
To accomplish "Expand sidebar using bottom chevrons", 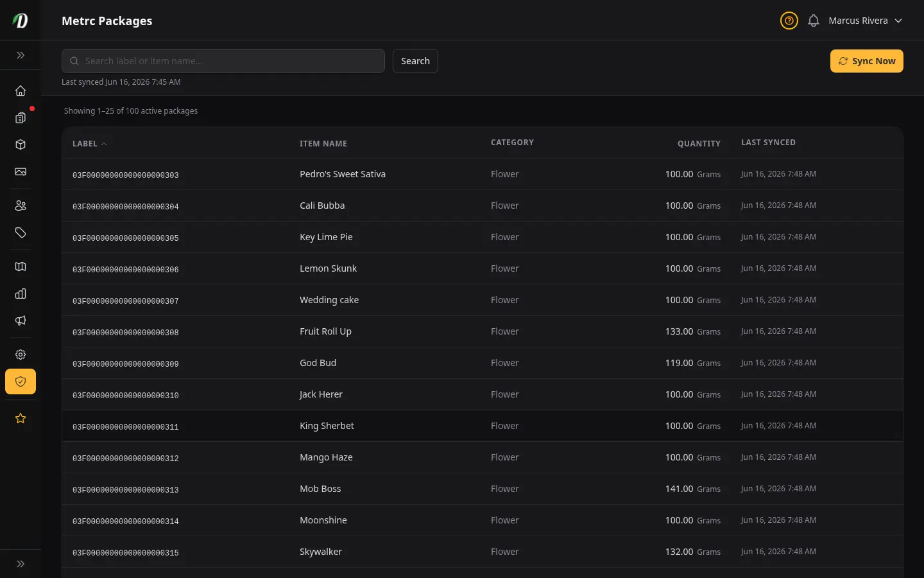I will click(x=21, y=564).
